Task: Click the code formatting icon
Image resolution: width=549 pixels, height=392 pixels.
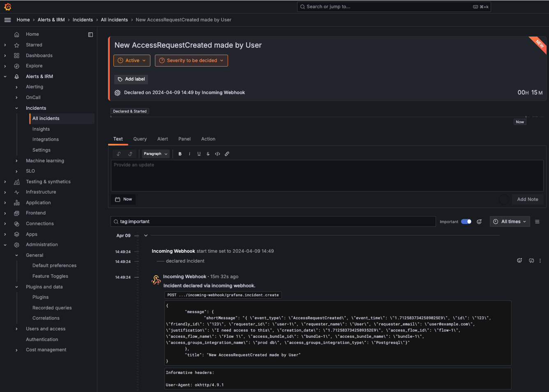Action: point(217,154)
